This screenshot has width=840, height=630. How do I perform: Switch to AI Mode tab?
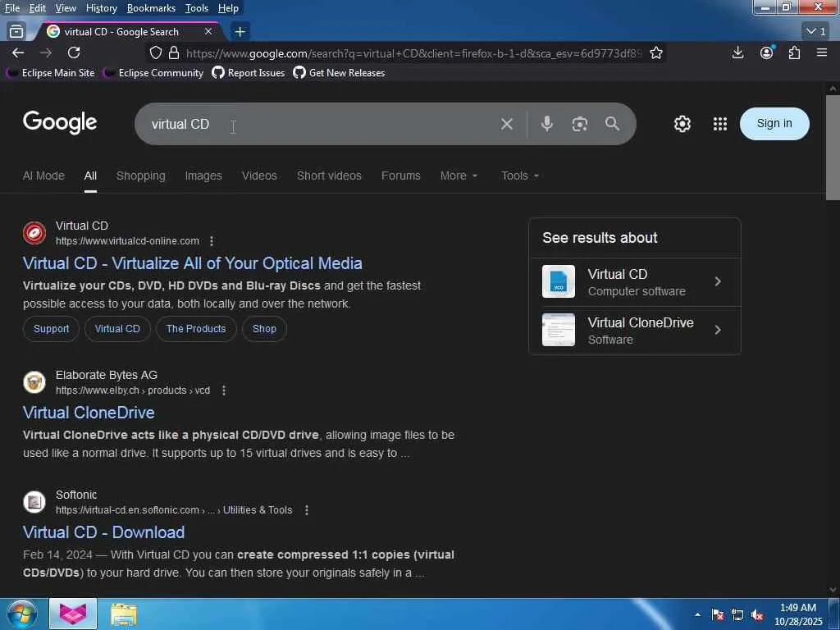click(43, 176)
